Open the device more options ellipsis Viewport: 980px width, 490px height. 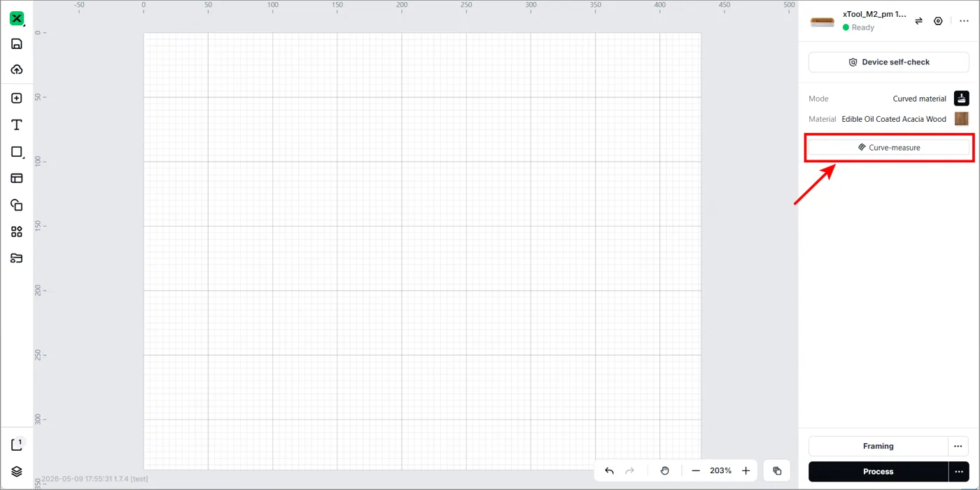(964, 21)
